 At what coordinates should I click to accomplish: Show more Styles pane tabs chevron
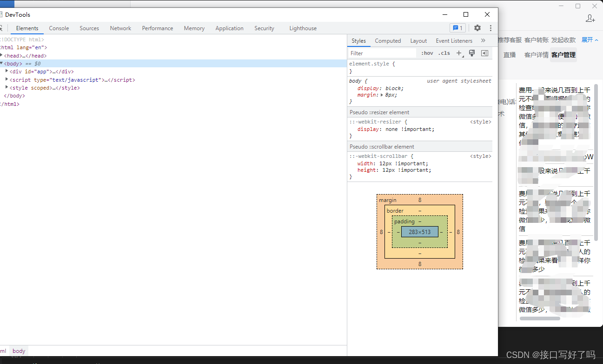coord(483,40)
